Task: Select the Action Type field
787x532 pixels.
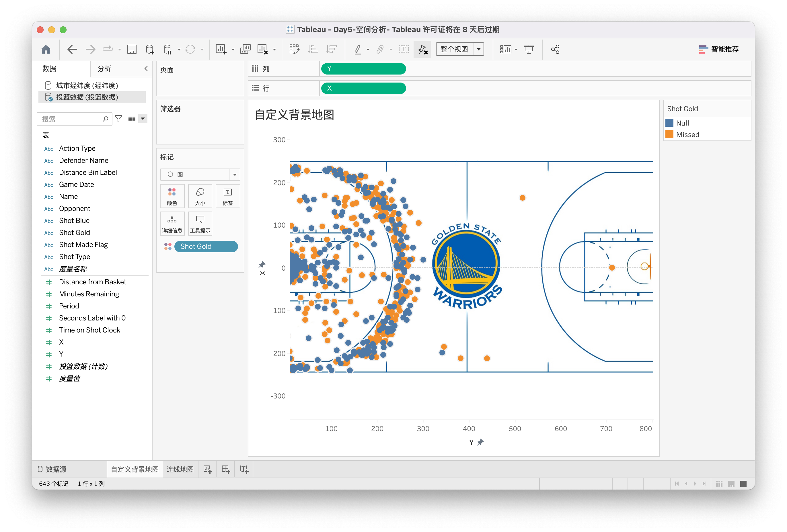Action: [x=77, y=148]
